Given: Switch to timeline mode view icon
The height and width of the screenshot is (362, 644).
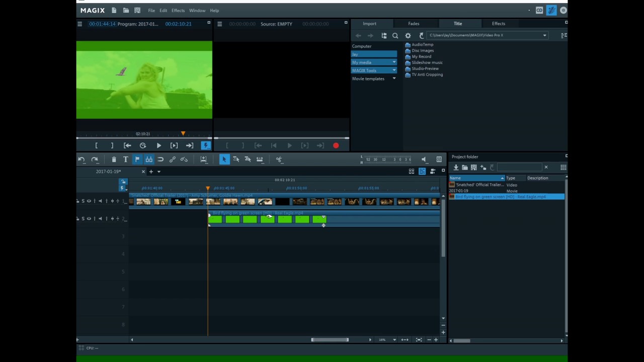Looking at the screenshot, I should click(422, 171).
